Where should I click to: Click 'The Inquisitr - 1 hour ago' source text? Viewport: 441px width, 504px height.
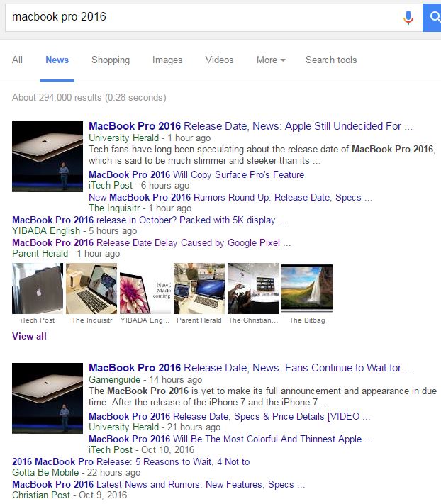[x=140, y=208]
